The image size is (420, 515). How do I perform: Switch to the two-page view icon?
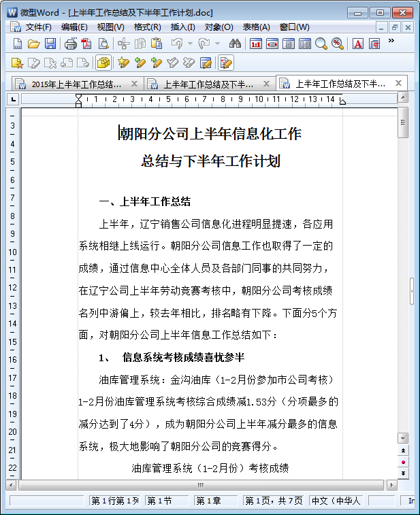click(x=305, y=44)
